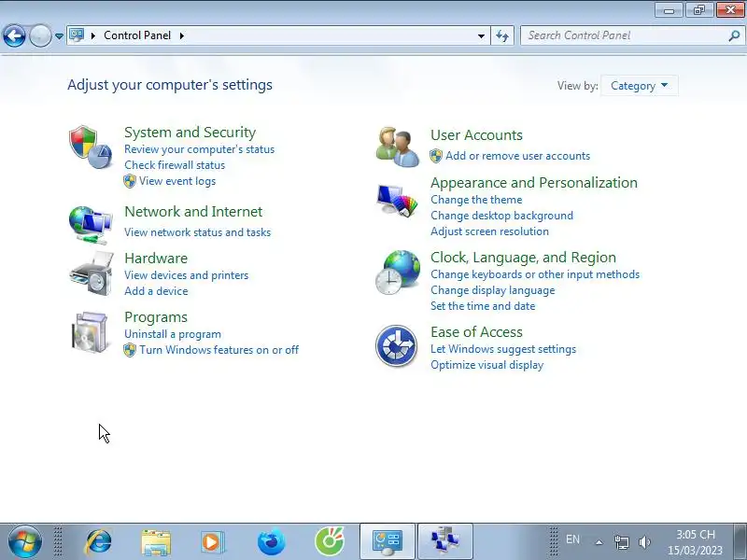The height and width of the screenshot is (560, 747).
Task: Open the Ease of Access icon
Action: 396,346
